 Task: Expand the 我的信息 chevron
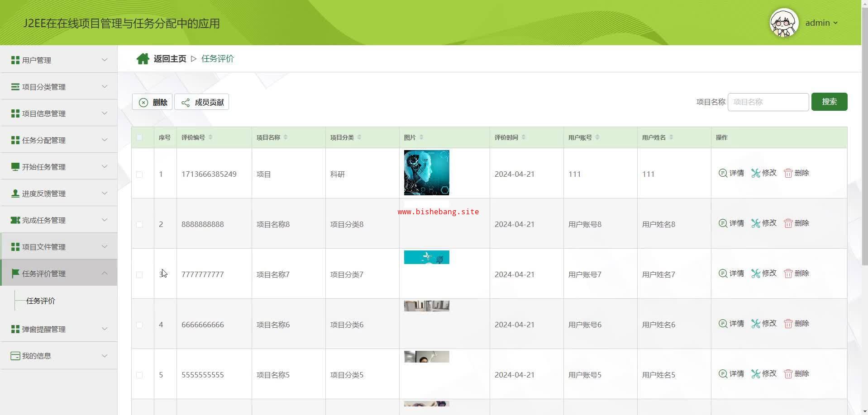pos(105,355)
